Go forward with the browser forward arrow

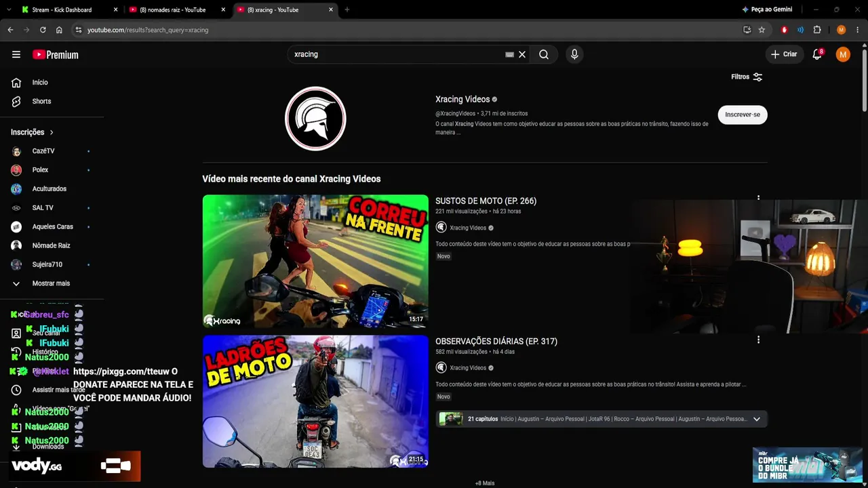coord(26,30)
